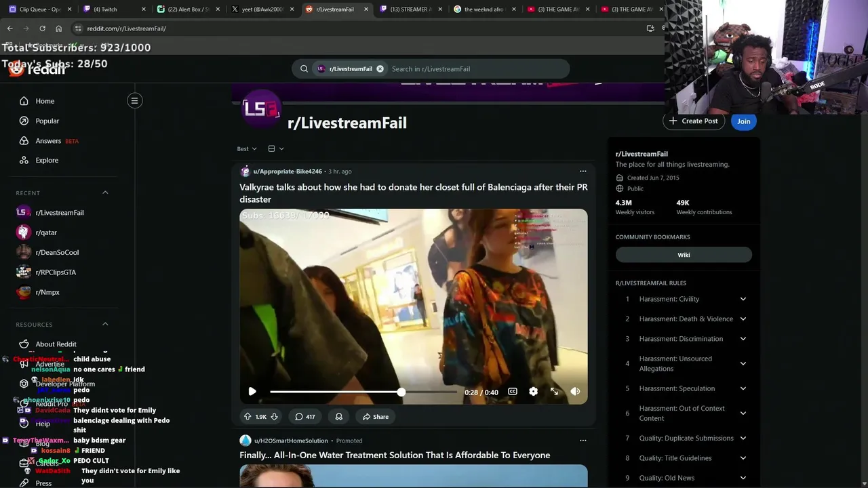
Task: Open u/Appropriate-Bike4246 profile
Action: 288,171
